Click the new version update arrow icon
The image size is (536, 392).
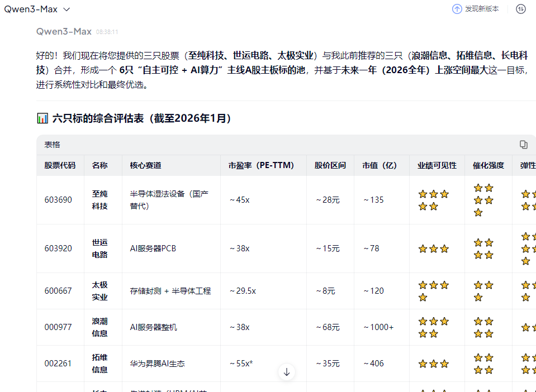coord(457,9)
